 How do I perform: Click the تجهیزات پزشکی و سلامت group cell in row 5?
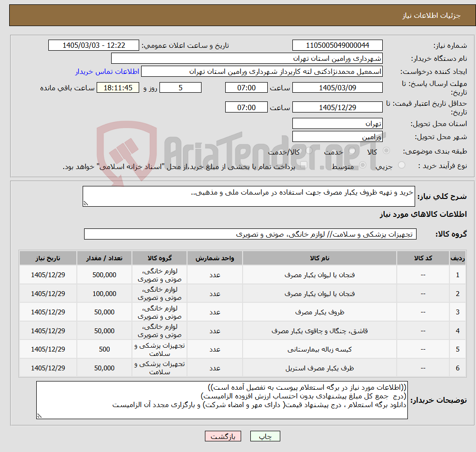coord(159,350)
